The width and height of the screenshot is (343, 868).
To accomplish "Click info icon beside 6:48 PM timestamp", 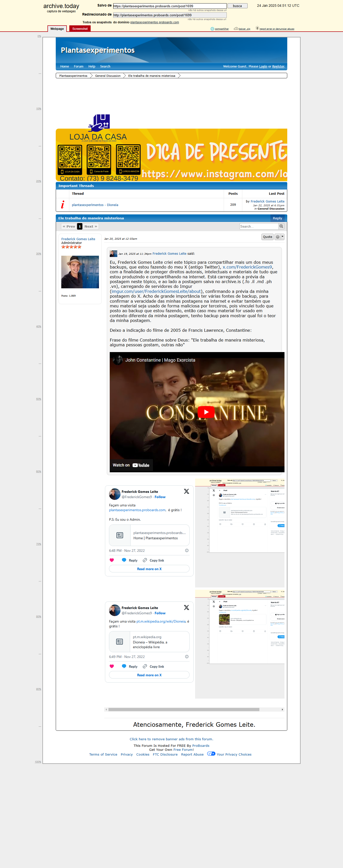I will click(187, 550).
